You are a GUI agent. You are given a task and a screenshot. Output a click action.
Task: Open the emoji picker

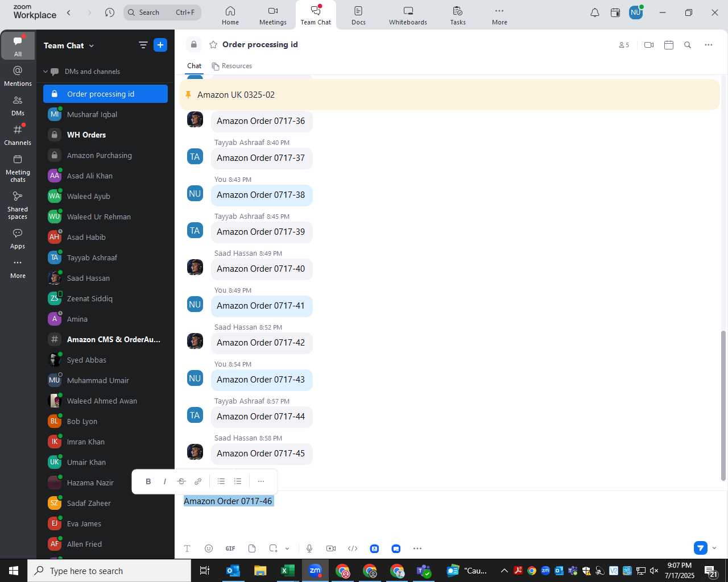point(209,548)
